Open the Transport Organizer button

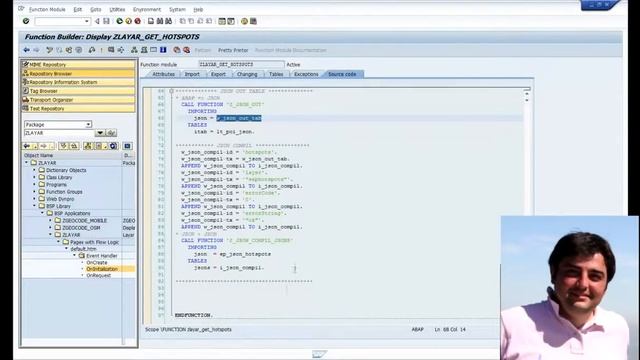(78, 100)
